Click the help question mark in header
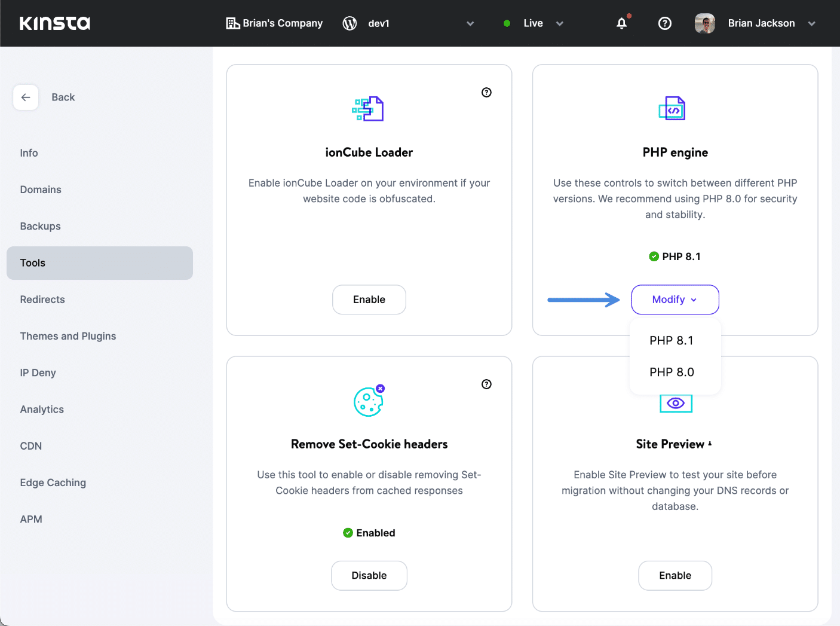The image size is (840, 626). point(664,23)
